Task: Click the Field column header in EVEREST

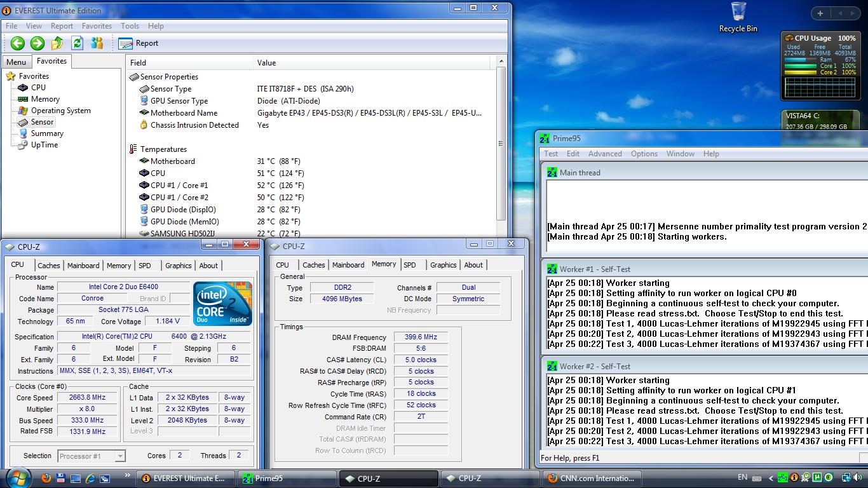Action: (x=189, y=63)
